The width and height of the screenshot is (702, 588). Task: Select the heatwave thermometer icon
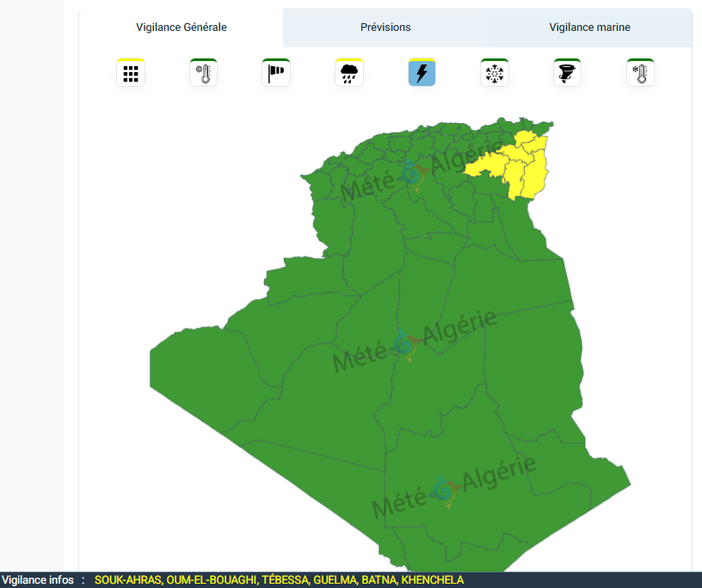coord(203,73)
